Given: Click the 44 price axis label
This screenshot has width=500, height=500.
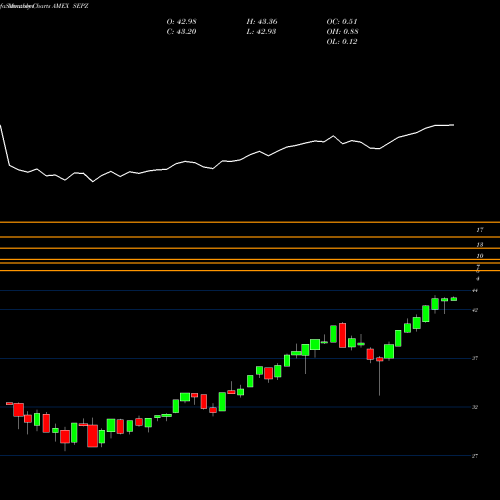Looking at the screenshot, I should click(475, 291).
